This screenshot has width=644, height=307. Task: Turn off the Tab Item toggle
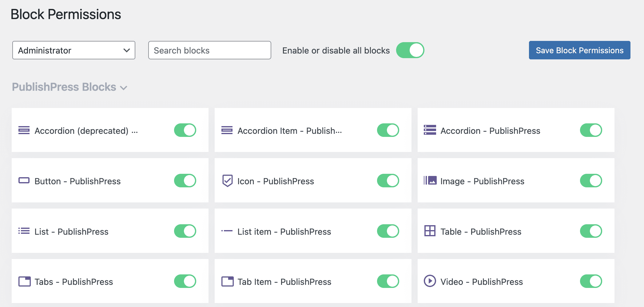[388, 281]
